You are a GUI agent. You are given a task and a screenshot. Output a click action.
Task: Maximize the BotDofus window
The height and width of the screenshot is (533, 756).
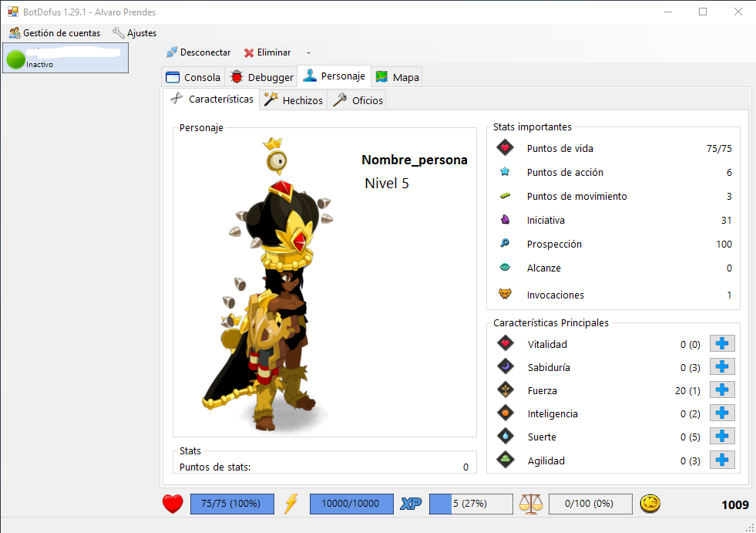click(703, 12)
